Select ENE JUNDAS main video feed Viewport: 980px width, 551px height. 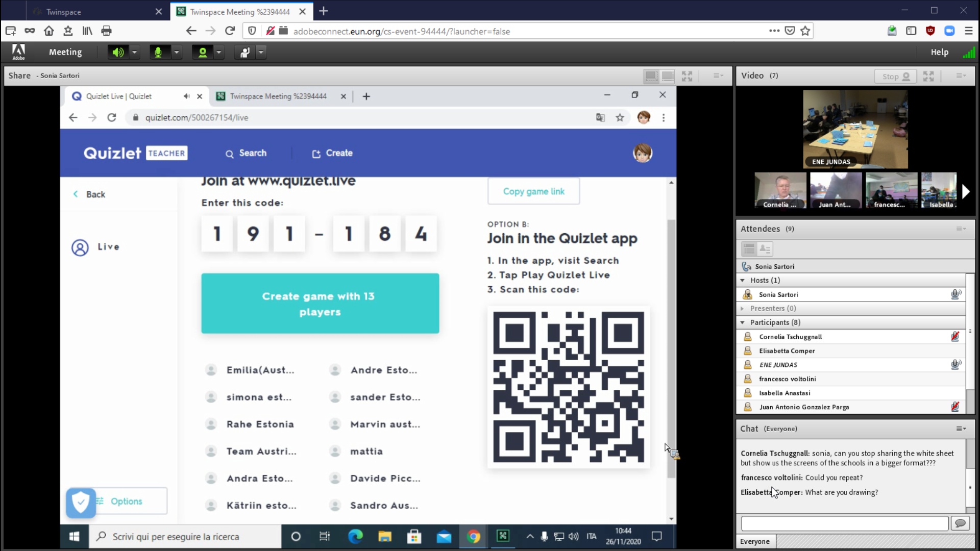pyautogui.click(x=855, y=129)
